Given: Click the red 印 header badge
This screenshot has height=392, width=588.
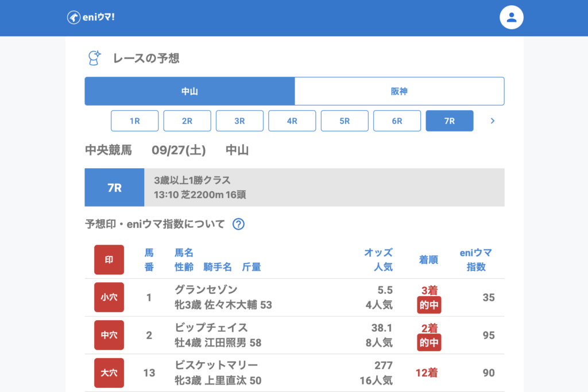Looking at the screenshot, I should pos(109,259).
